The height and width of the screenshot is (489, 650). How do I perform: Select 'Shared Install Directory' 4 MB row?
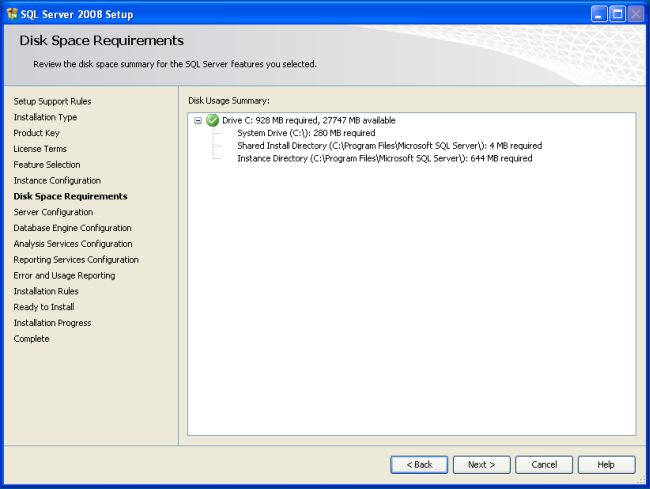(390, 146)
